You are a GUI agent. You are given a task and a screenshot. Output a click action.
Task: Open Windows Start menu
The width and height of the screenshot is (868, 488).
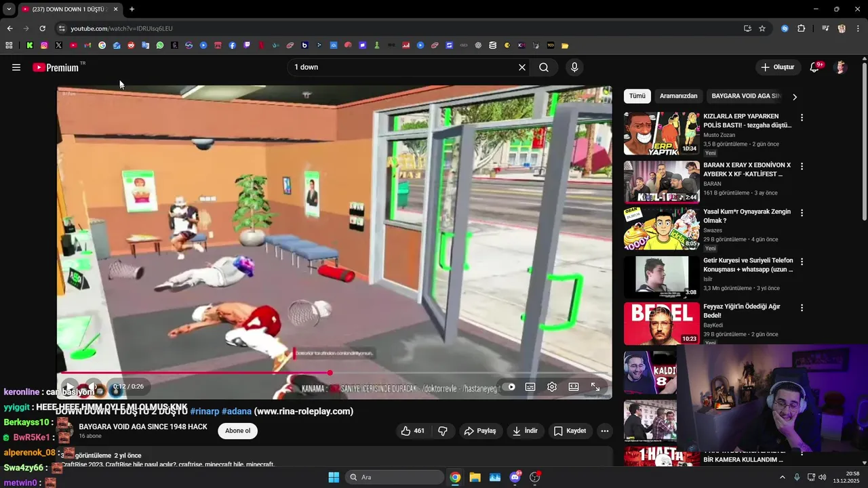[334, 477]
